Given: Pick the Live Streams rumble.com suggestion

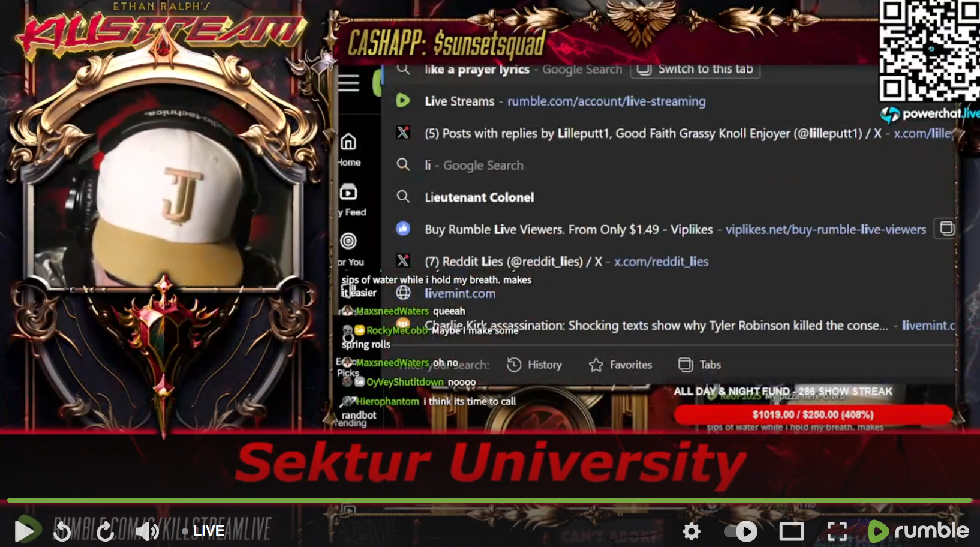Looking at the screenshot, I should [564, 101].
